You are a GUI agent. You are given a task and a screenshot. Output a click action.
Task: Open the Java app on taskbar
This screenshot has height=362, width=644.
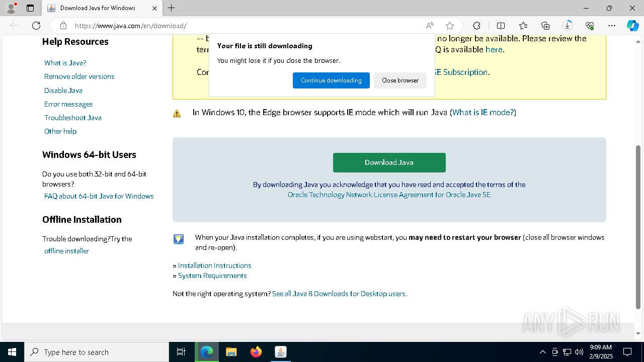pos(281,352)
